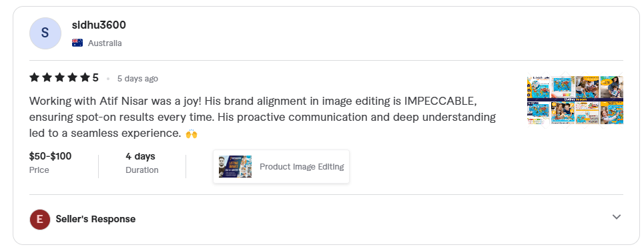Screen dimensions: 644x251
Task: Click the fourth rating star
Action: click(x=72, y=77)
